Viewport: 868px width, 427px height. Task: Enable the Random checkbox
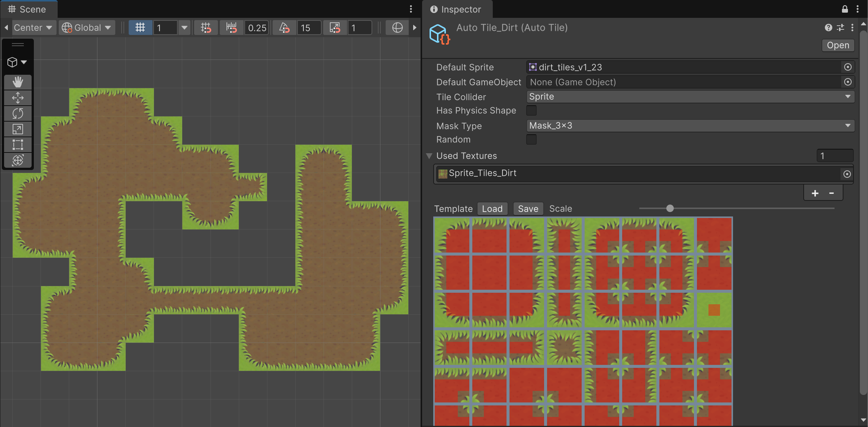(531, 139)
